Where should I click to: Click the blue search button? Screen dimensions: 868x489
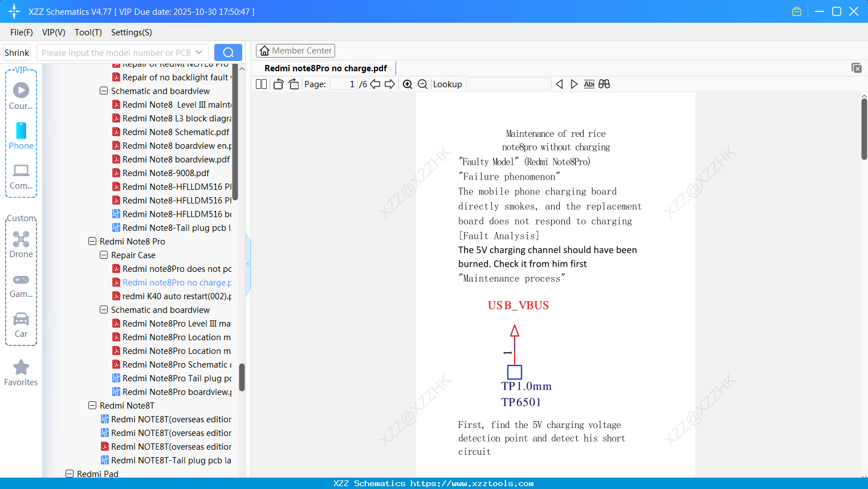coord(228,52)
